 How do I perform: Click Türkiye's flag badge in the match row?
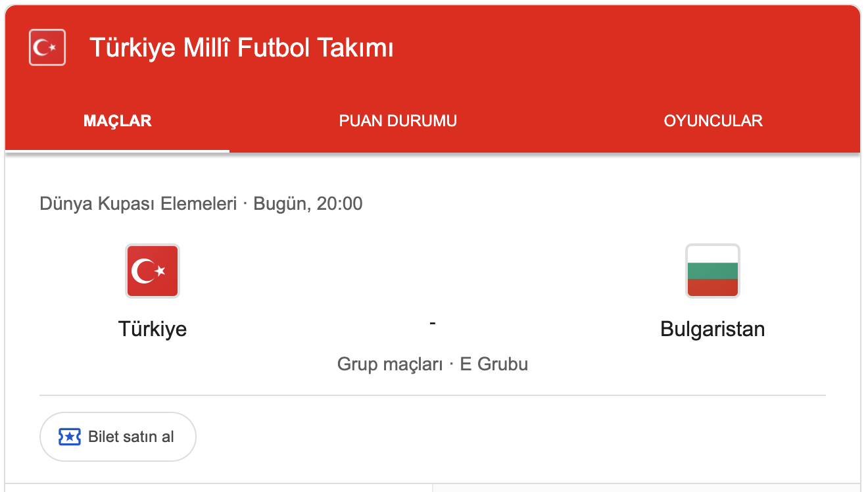click(x=153, y=271)
